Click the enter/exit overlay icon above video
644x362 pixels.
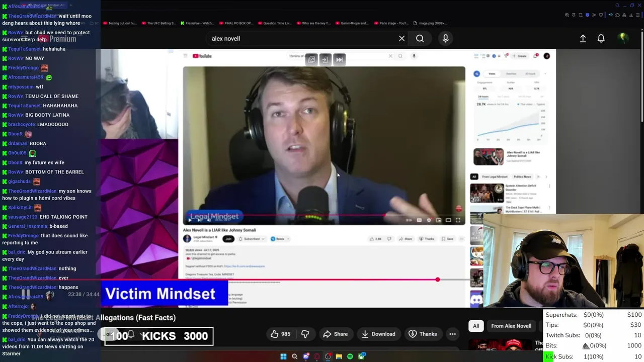pos(325,59)
